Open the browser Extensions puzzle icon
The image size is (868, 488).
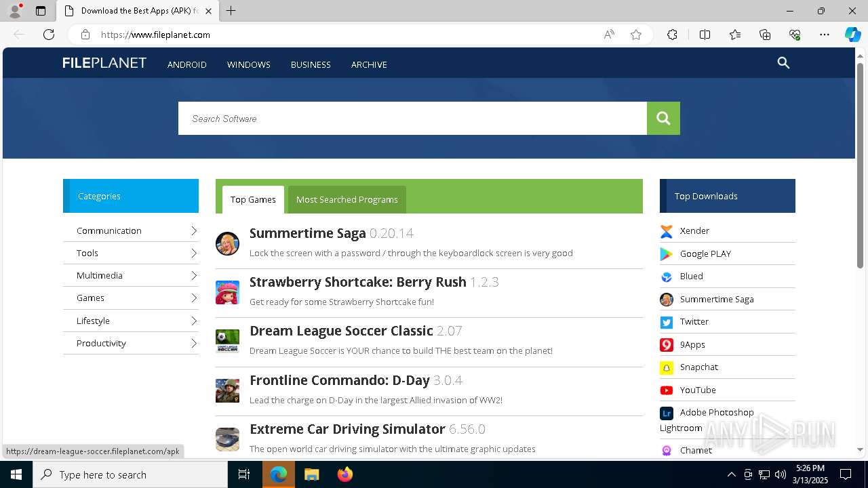672,35
